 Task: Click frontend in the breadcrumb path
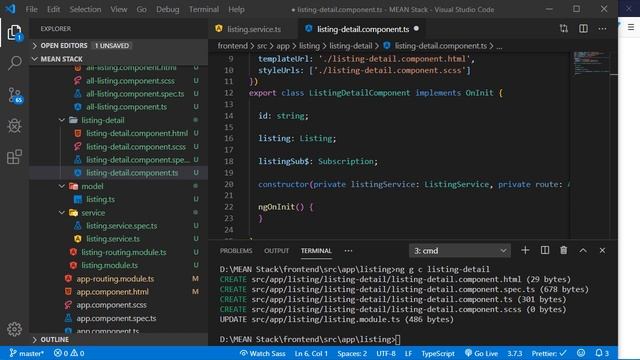(232, 46)
